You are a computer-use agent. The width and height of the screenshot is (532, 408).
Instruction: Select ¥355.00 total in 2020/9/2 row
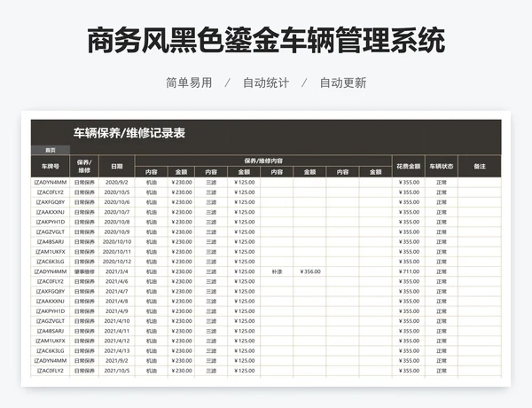[x=409, y=183]
